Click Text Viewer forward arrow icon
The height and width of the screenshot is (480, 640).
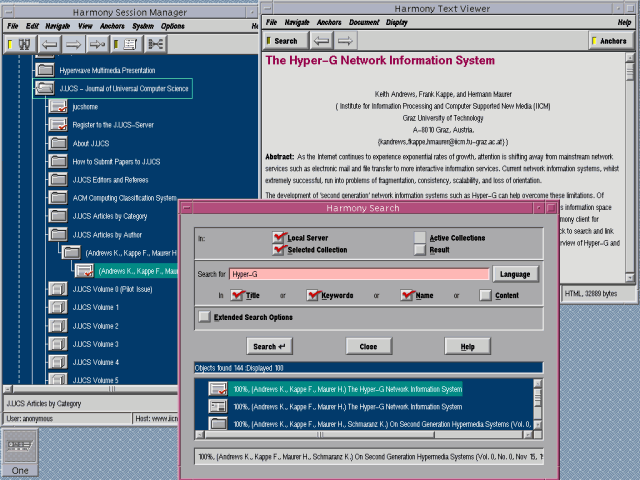pyautogui.click(x=345, y=41)
